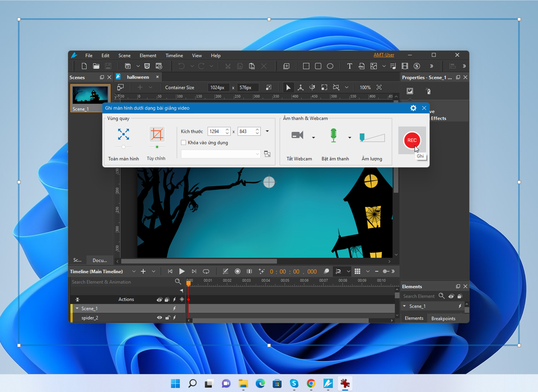Toggle the lock on spider_2 row
The width and height of the screenshot is (538, 392).
pos(167,318)
